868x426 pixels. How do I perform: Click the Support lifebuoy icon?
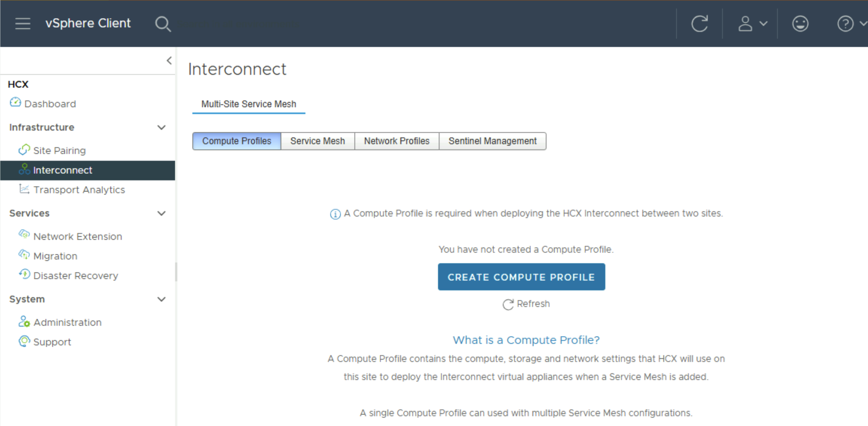(24, 341)
